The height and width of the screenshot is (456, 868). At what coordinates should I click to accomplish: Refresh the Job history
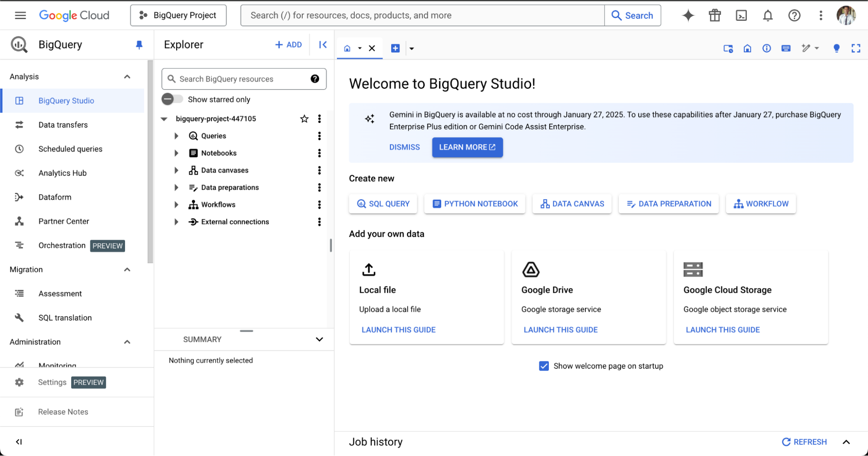[x=805, y=442]
